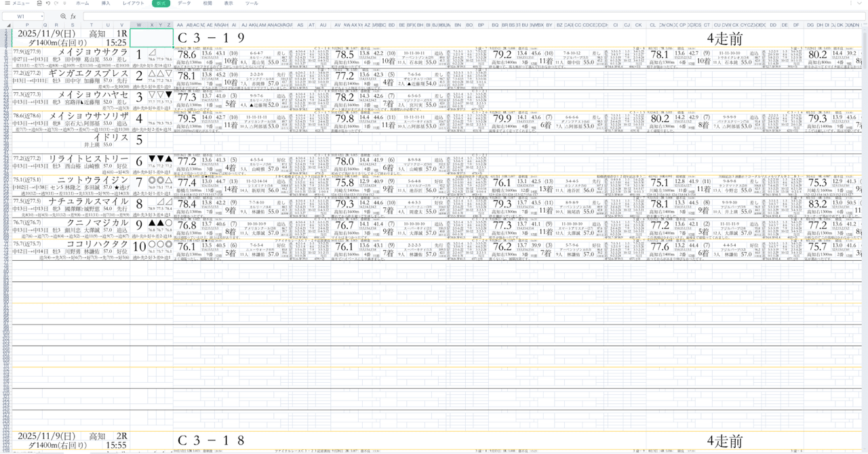Open the ツール tab

252,3
